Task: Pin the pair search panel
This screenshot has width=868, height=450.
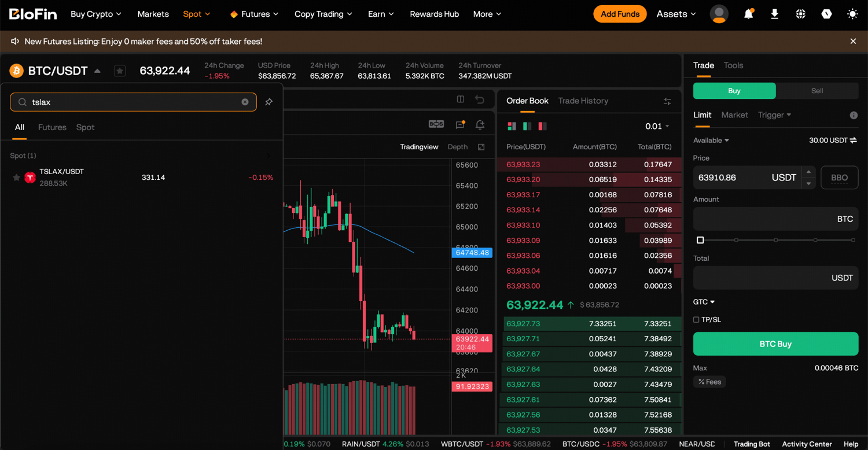Action: click(269, 102)
